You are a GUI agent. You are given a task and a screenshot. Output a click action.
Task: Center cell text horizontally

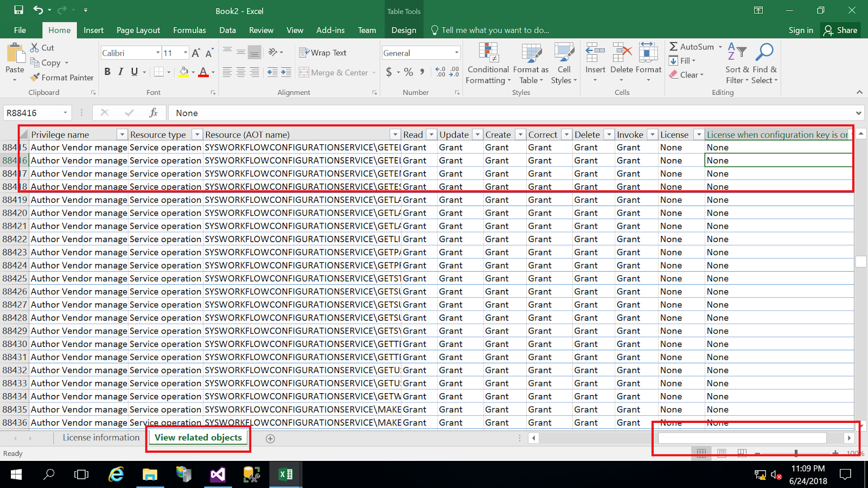(241, 72)
